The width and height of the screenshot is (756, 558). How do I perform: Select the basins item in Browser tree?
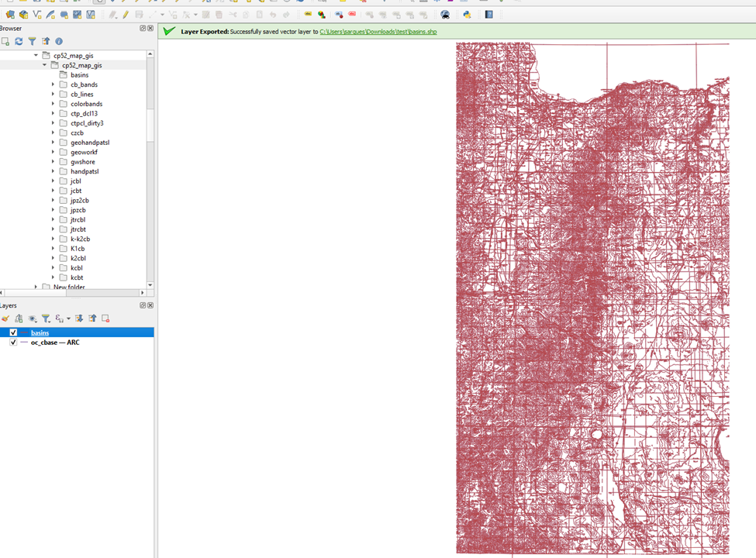[x=79, y=75]
